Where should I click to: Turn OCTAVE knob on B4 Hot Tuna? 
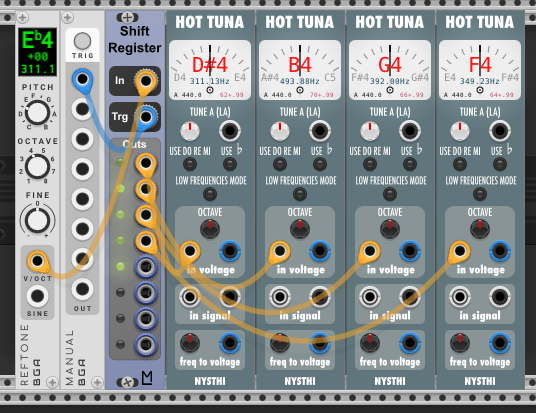click(x=300, y=229)
